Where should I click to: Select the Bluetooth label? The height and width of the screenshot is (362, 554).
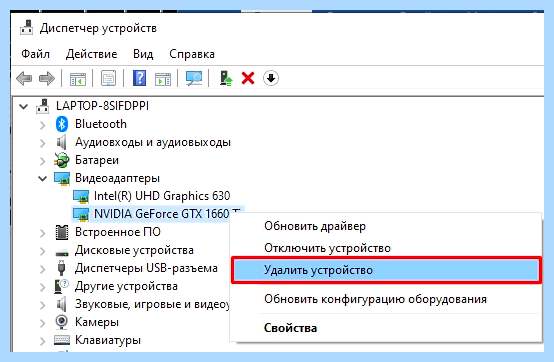click(101, 124)
